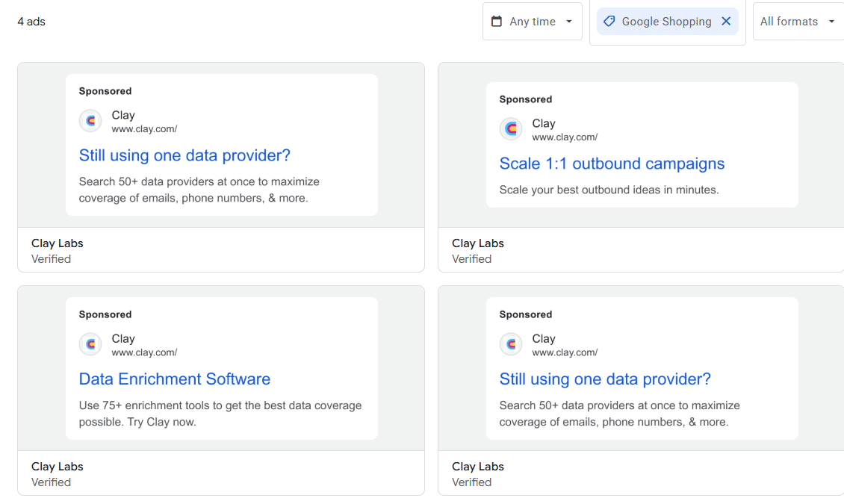Open the Data Enrichment Software headline link
The width and height of the screenshot is (844, 504).
point(175,379)
